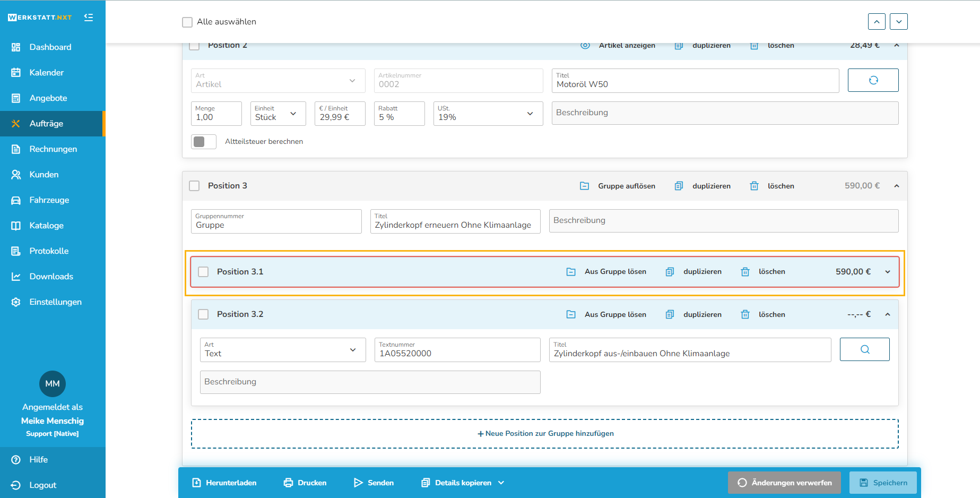Open Art dropdown showing Text
Screen dimensions: 980x498
(x=283, y=350)
